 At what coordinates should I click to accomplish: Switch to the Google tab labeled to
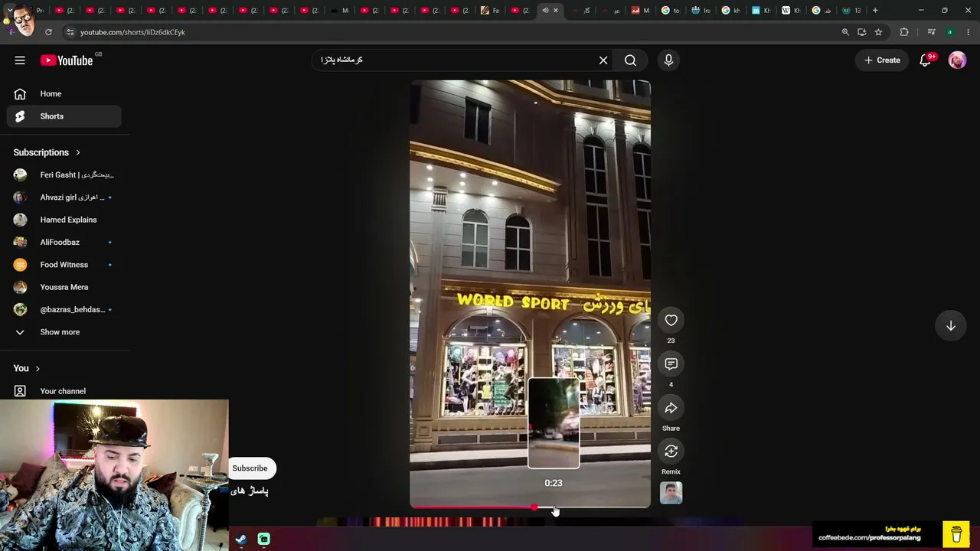[x=671, y=11]
